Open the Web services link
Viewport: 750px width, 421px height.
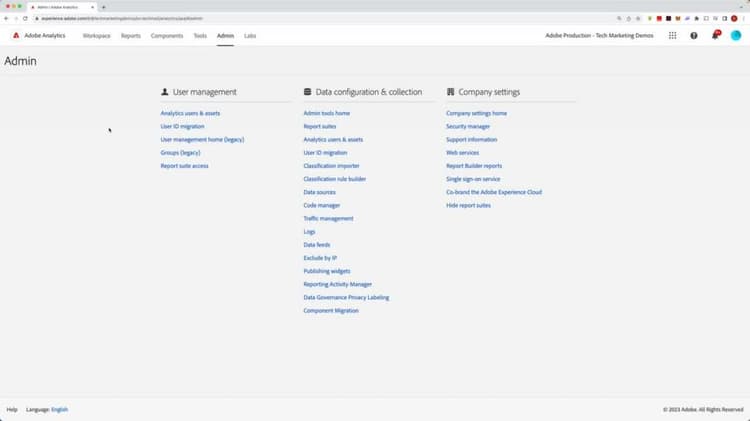coord(462,153)
